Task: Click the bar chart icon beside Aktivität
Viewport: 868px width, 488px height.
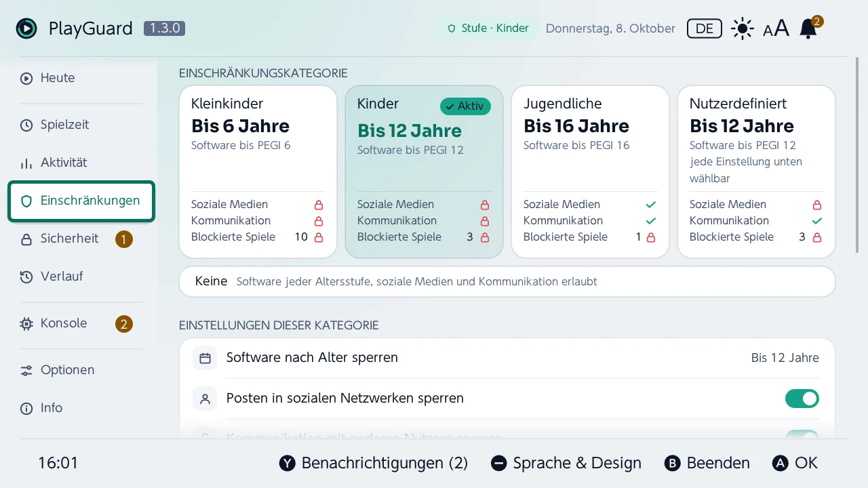Action: click(26, 163)
